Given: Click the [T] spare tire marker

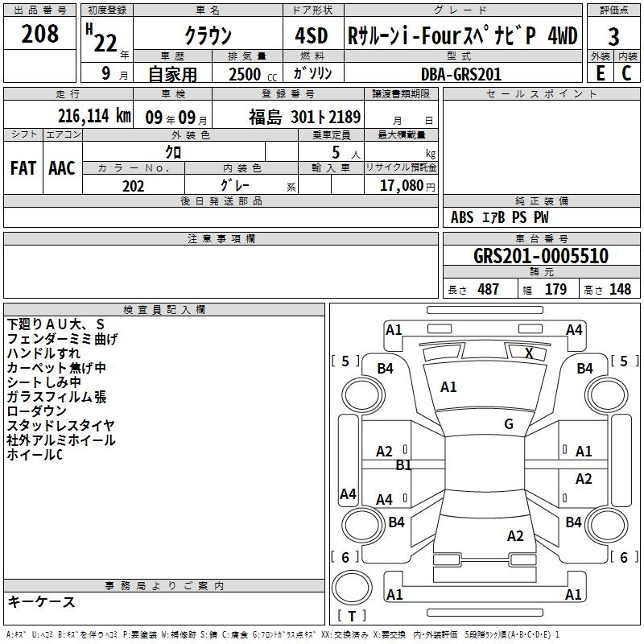Looking at the screenshot, I should 356,616.
